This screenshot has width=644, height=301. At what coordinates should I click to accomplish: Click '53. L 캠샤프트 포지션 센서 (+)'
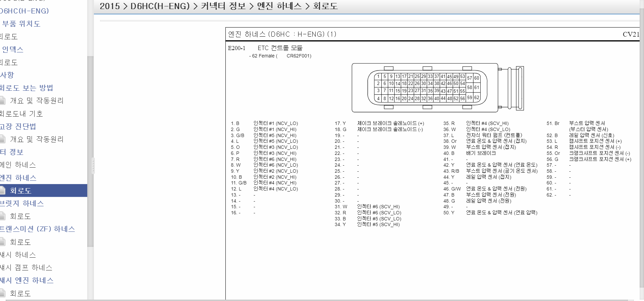pos(584,141)
